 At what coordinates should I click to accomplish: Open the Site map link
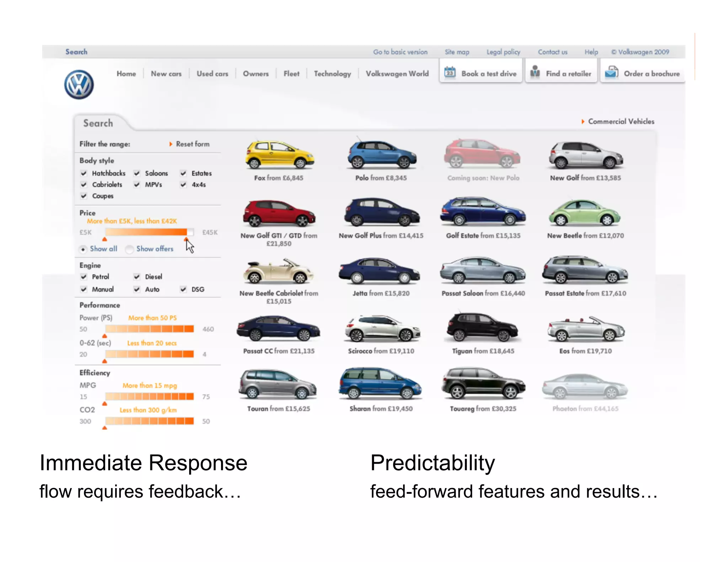click(457, 52)
